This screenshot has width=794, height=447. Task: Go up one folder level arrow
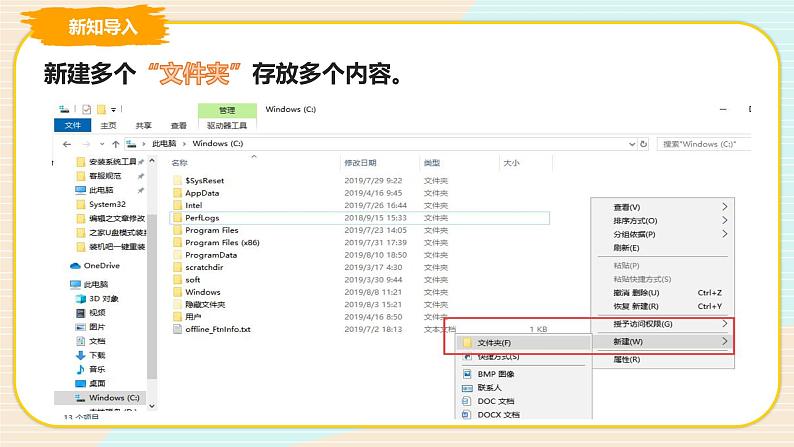(115, 144)
